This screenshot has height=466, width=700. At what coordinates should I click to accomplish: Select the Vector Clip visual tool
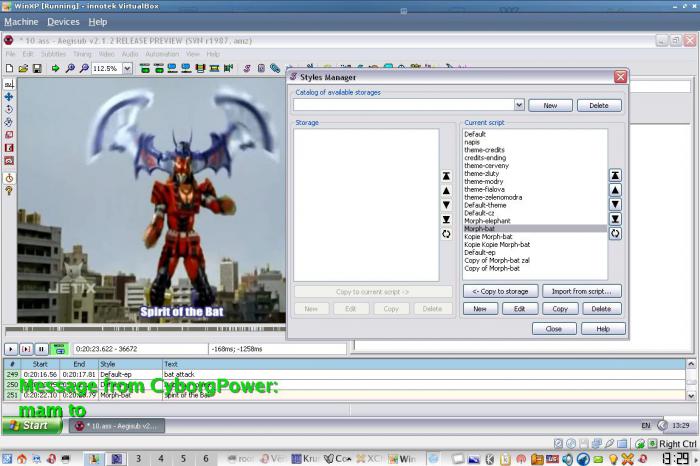[9, 161]
